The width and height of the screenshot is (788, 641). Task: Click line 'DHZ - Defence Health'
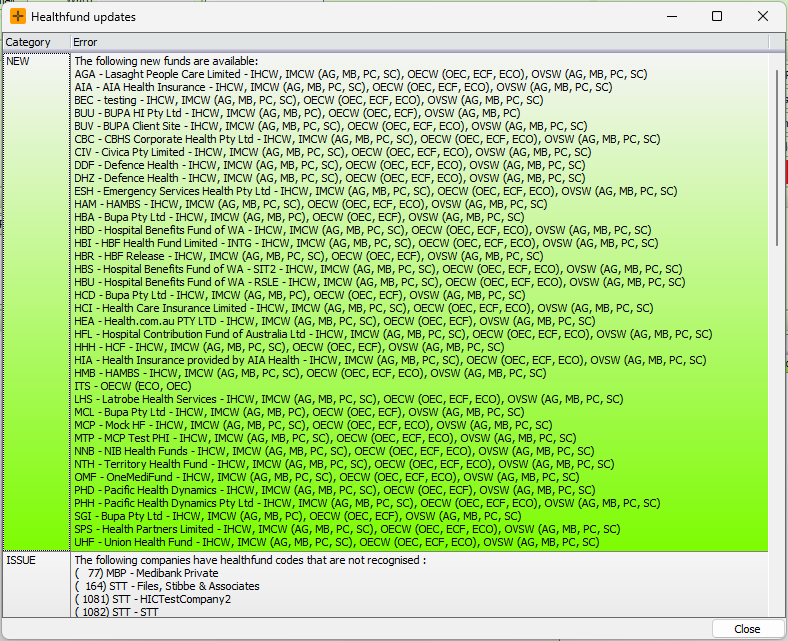tap(330, 178)
